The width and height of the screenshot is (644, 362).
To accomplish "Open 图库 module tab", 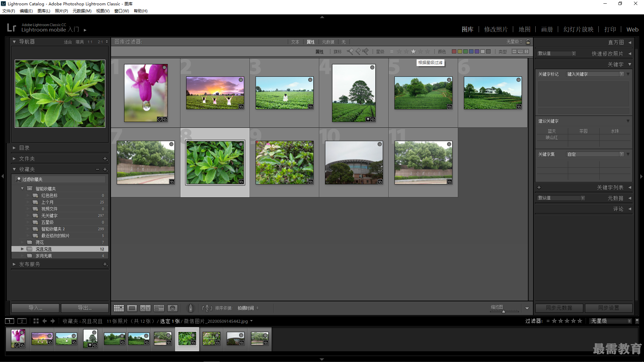I will coord(468,29).
